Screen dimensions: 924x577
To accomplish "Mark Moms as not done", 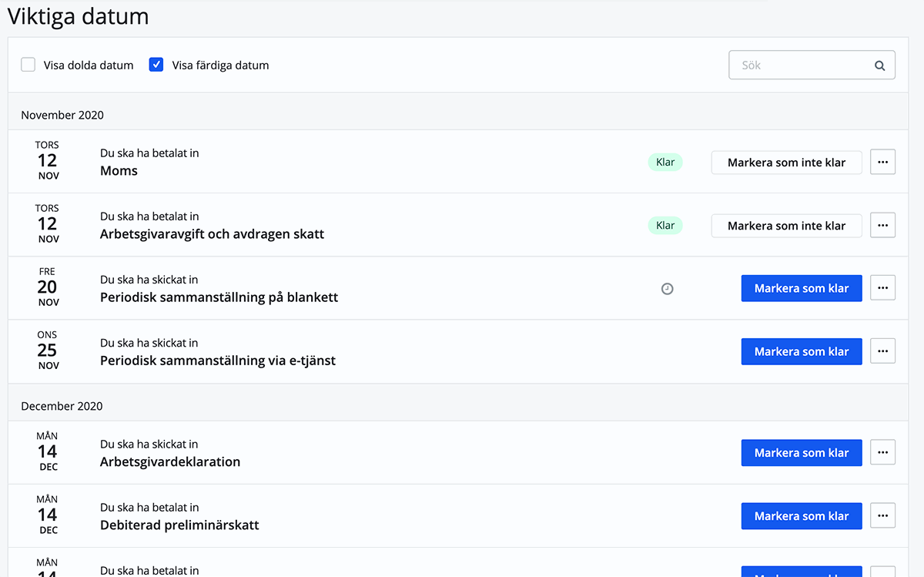I will pos(786,163).
